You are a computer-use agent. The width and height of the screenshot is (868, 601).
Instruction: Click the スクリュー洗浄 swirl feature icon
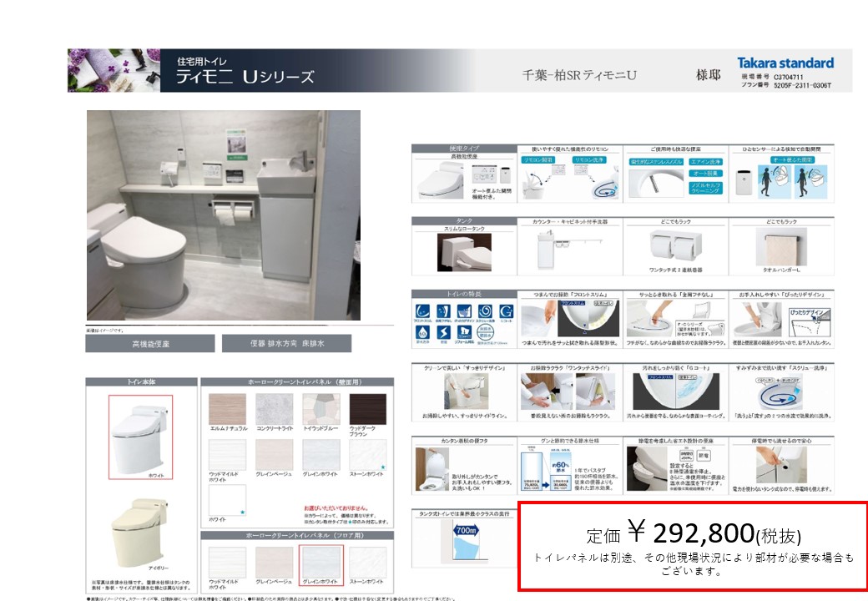tap(485, 313)
